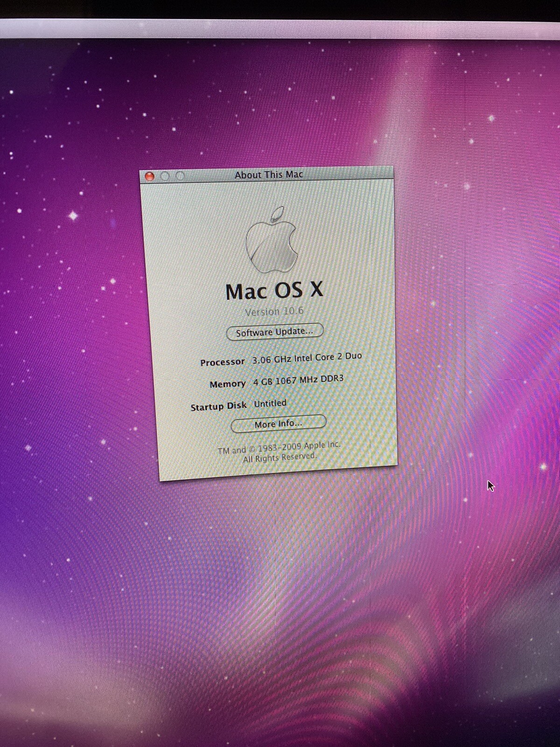Image resolution: width=560 pixels, height=747 pixels.
Task: Click the disabled zoom button in About This Mac
Action: tap(180, 176)
